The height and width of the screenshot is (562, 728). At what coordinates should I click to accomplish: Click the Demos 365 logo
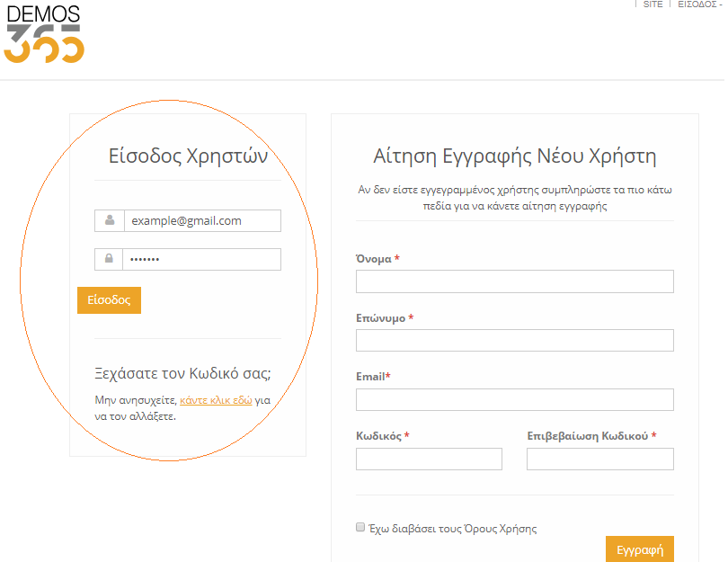click(42, 34)
